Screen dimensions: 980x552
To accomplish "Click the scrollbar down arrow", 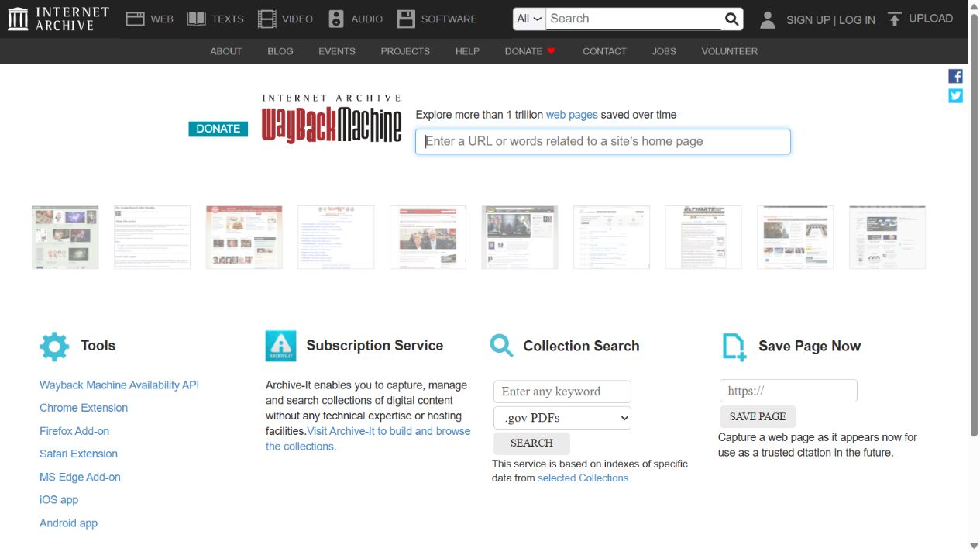I will [x=974, y=546].
